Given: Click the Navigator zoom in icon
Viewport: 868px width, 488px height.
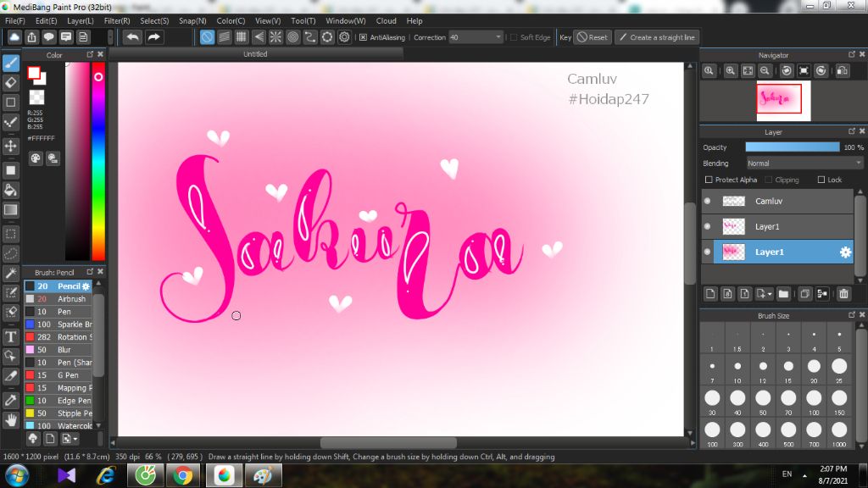Looking at the screenshot, I should pos(731,71).
